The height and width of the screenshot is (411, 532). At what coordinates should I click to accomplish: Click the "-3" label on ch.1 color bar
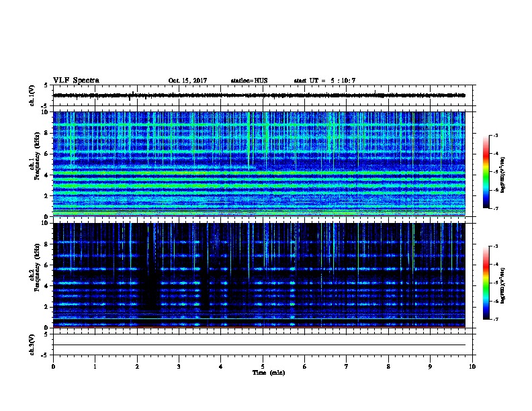(495, 135)
